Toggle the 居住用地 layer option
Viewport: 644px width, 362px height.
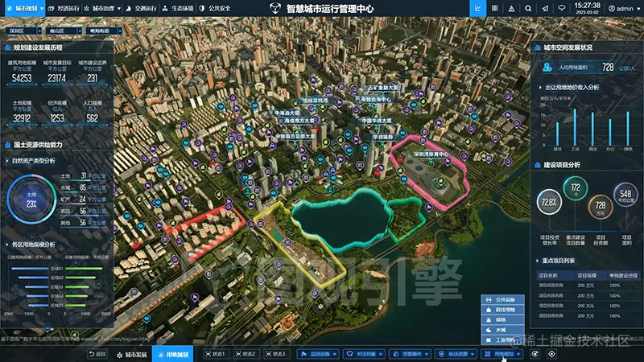[x=502, y=310]
